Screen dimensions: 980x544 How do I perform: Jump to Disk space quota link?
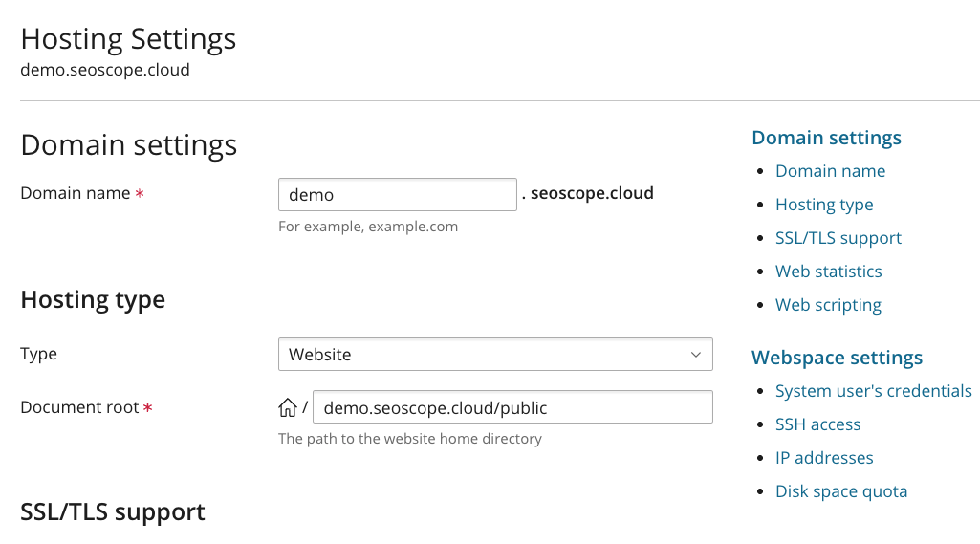pyautogui.click(x=841, y=491)
